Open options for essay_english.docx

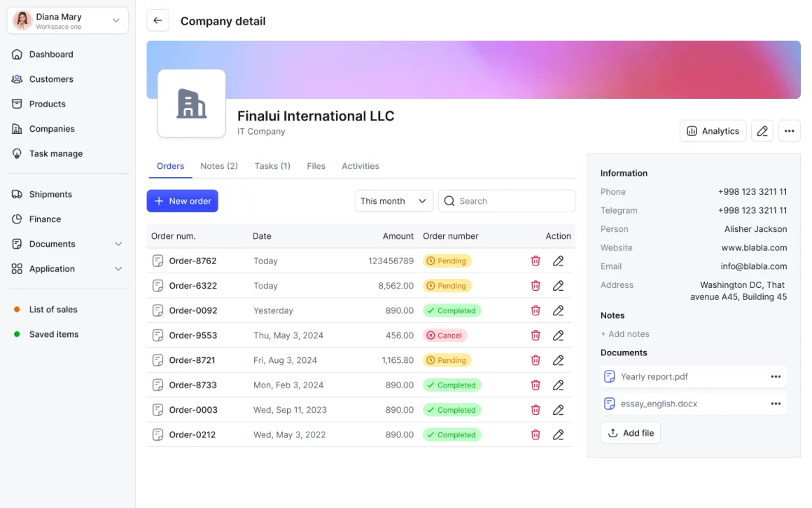click(x=776, y=404)
